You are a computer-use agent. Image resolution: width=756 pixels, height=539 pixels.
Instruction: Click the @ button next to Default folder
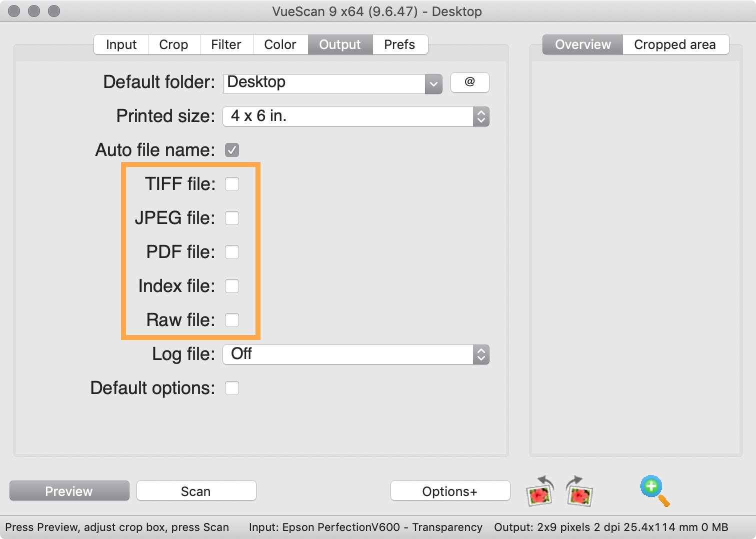coord(469,82)
